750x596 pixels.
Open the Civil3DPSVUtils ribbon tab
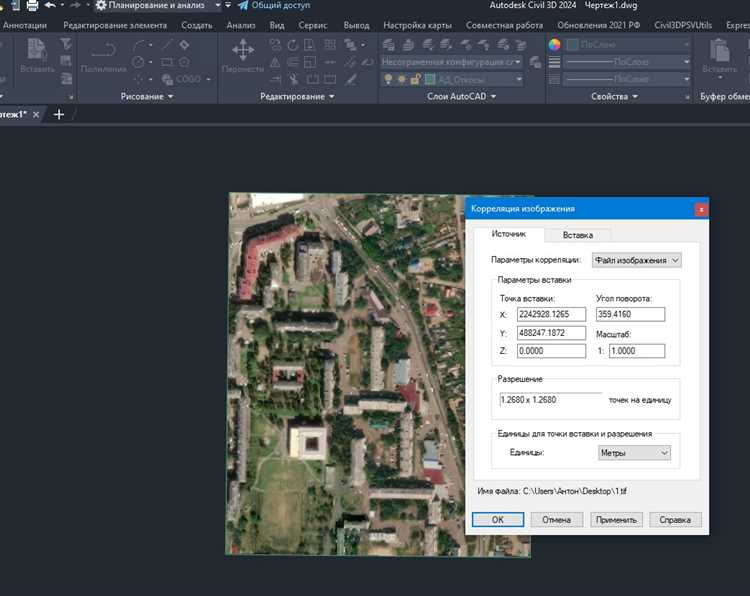683,25
